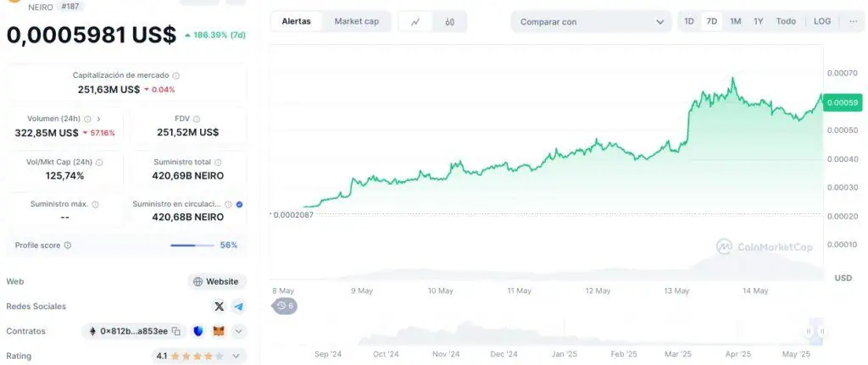Select the 1D time range
Image resolution: width=868 pixels, height=365 pixels.
click(x=688, y=21)
